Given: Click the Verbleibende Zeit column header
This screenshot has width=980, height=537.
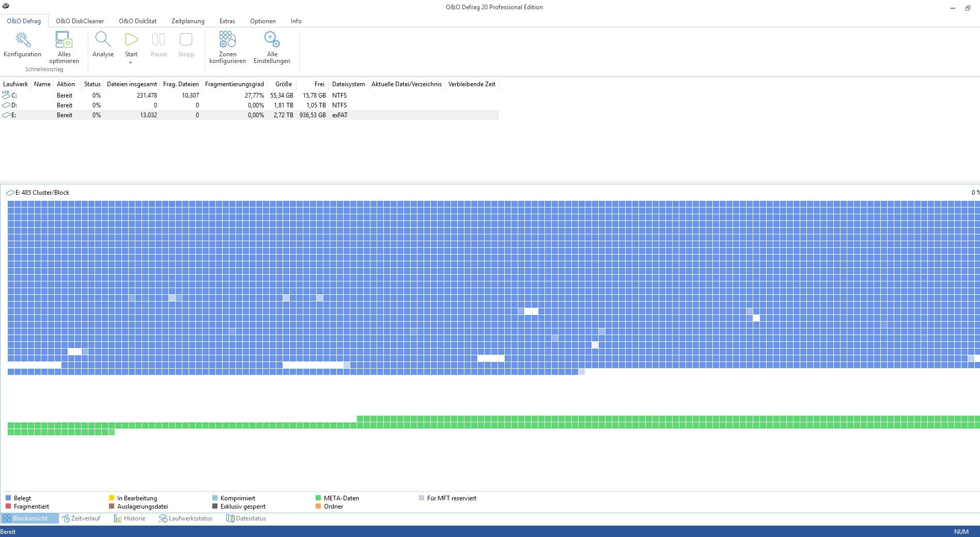Looking at the screenshot, I should point(472,84).
